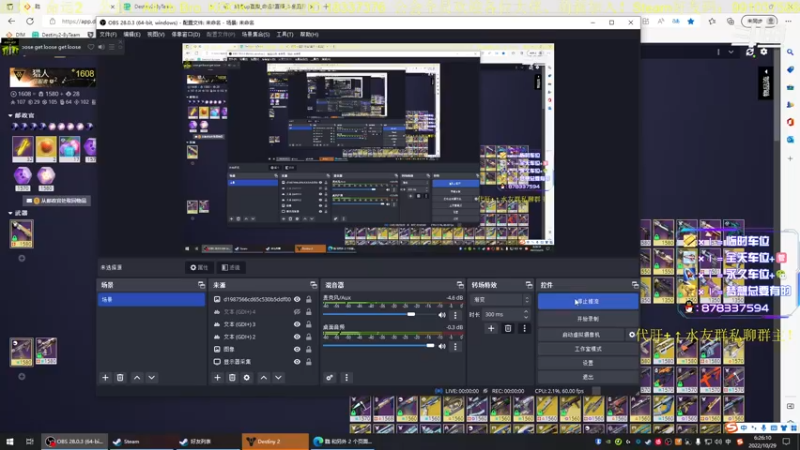Image resolution: width=800 pixels, height=450 pixels.
Task: Unlock the d1987566cd65c530b5ddf00 source
Action: pos(309,299)
